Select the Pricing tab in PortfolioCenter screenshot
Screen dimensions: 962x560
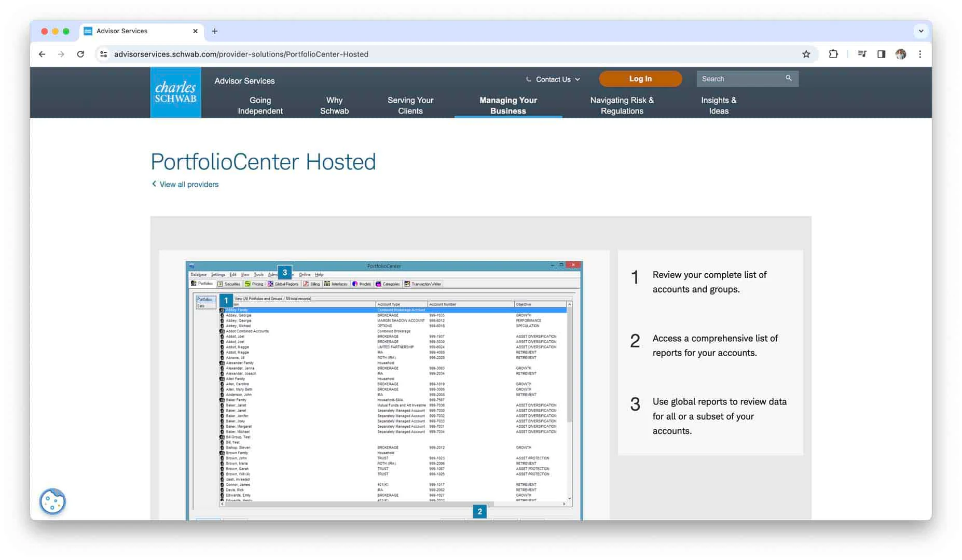(254, 284)
